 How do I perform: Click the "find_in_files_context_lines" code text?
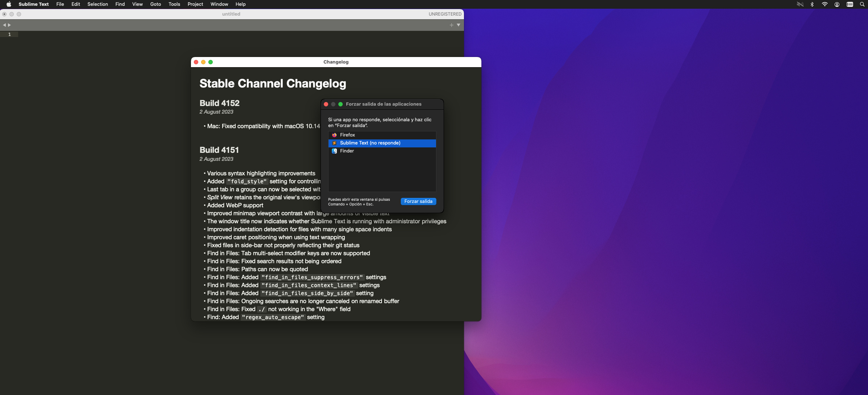[x=309, y=285]
